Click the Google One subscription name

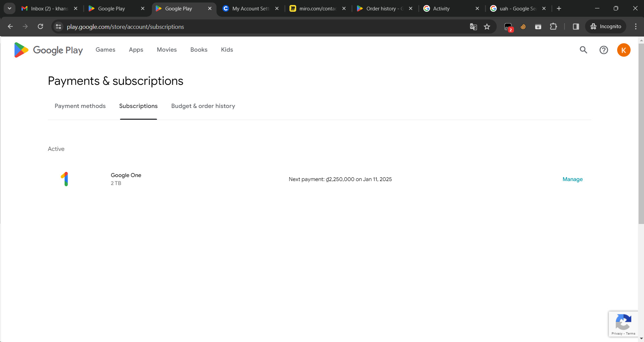126,175
